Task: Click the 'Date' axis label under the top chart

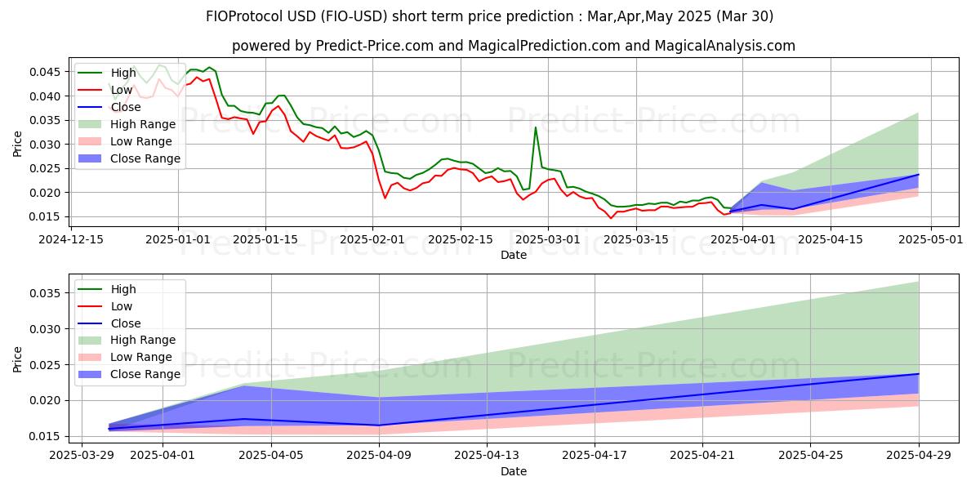Action: (x=514, y=255)
